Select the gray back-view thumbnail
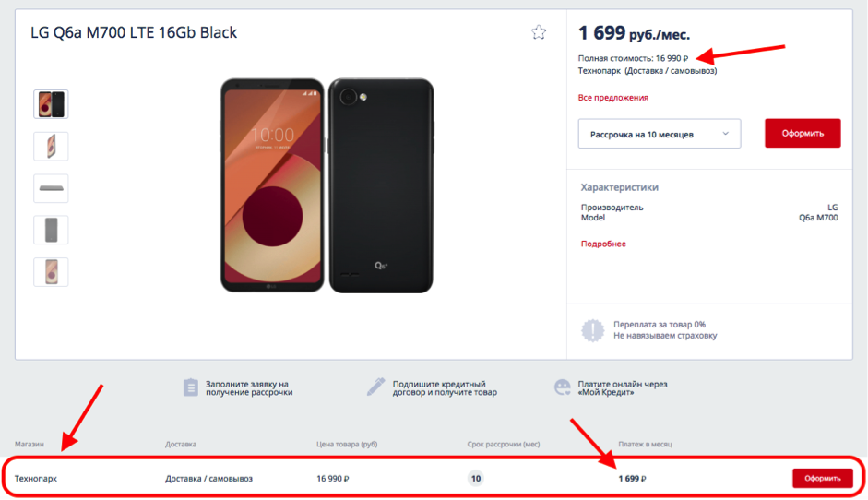This screenshot has height=500, width=868. (51, 230)
